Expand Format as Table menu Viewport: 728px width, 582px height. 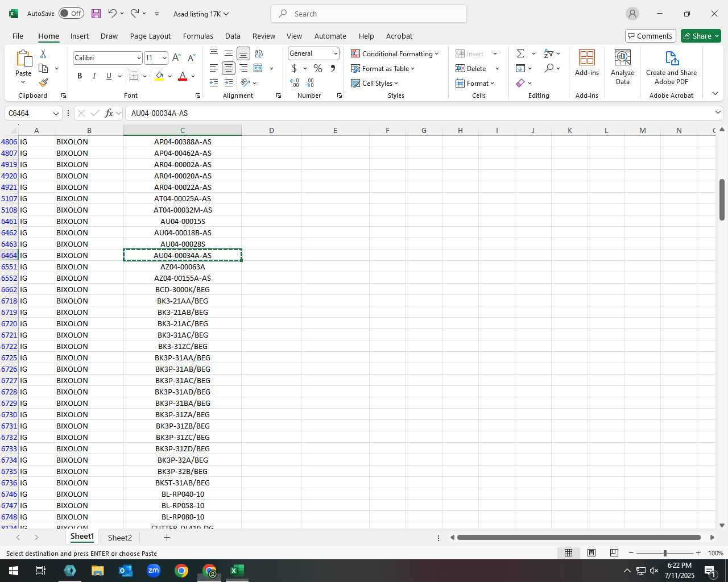383,68
